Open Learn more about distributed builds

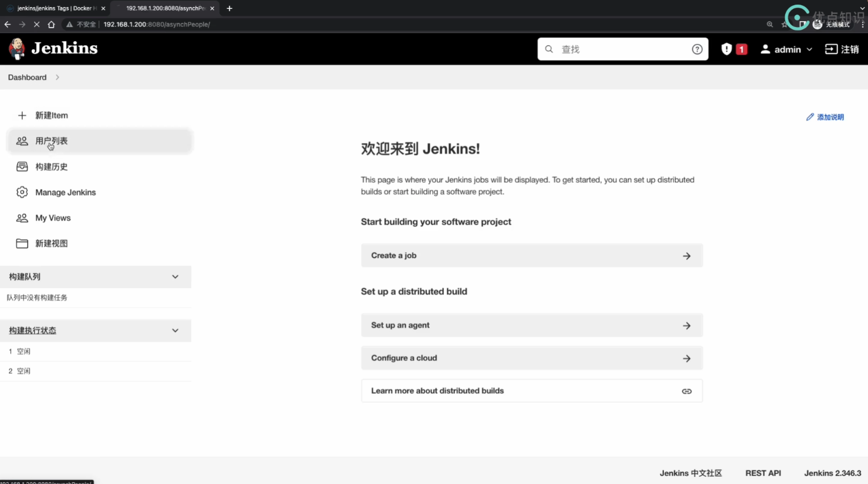532,391
